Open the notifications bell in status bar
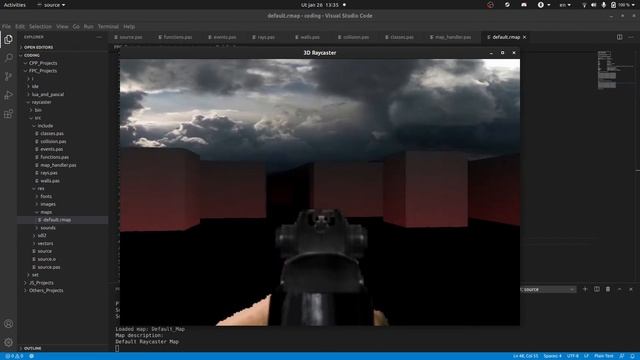640x360 pixels. 632,356
